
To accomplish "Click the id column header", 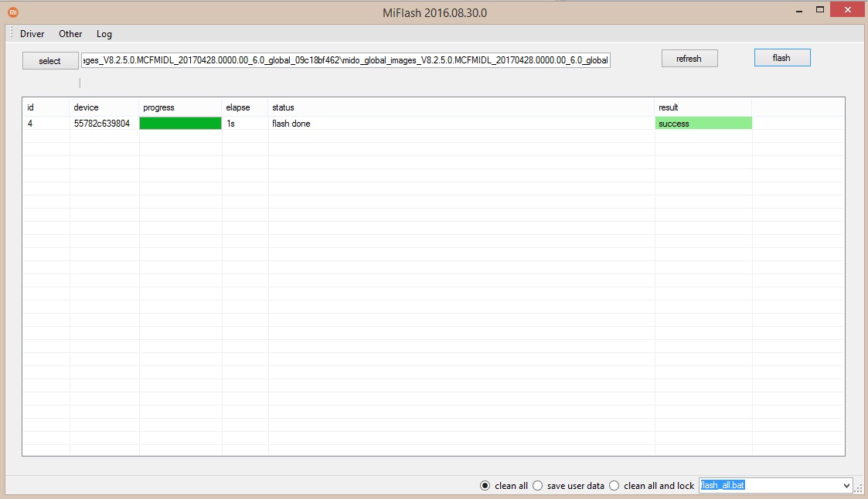I will 46,107.
